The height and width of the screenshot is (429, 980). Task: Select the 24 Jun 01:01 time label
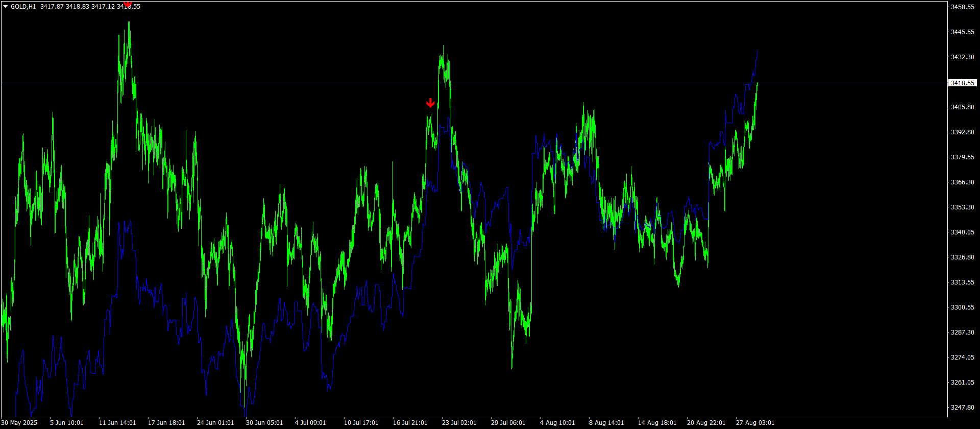pyautogui.click(x=215, y=423)
